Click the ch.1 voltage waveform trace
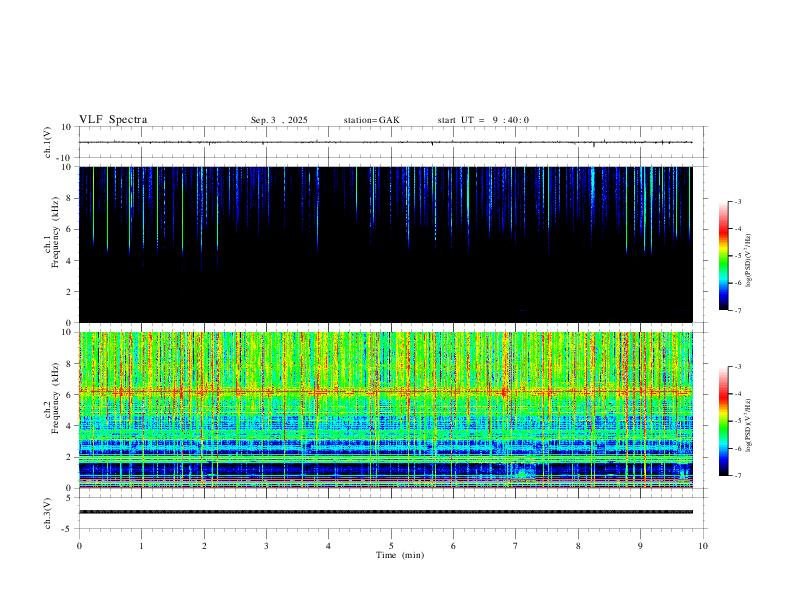This screenshot has width=792, height=612. pyautogui.click(x=386, y=142)
